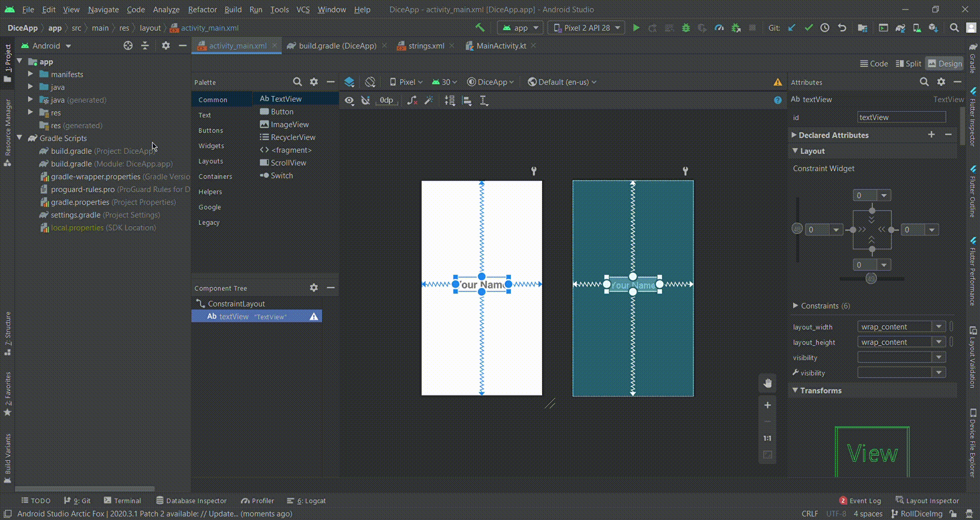This screenshot has height=520, width=980.
Task: Expand the Constraints section
Action: pyautogui.click(x=795, y=306)
